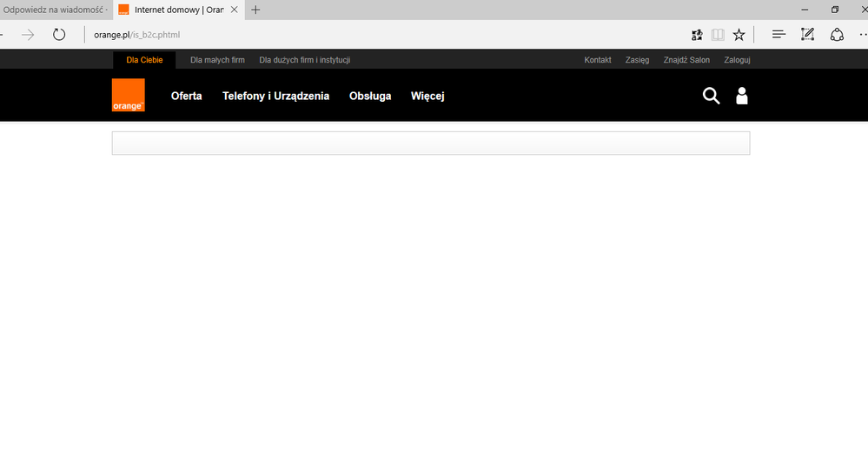Switch to the 'Odpowiedz na wiadomość' tab
This screenshot has width=868, height=474.
[x=54, y=10]
